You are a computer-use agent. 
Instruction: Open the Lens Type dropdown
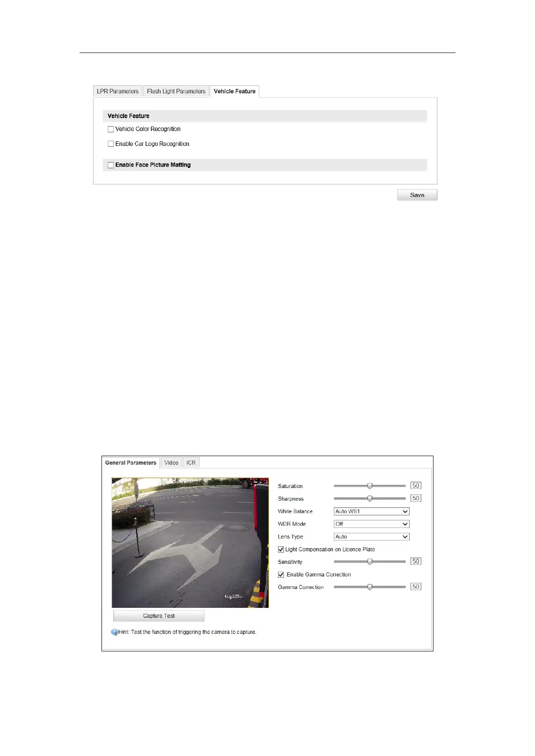371,536
